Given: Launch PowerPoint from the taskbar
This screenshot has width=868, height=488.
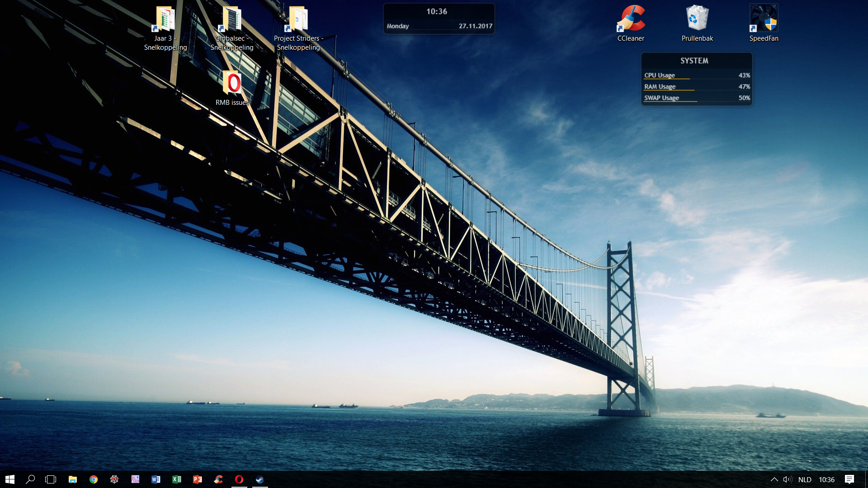Looking at the screenshot, I should (198, 479).
